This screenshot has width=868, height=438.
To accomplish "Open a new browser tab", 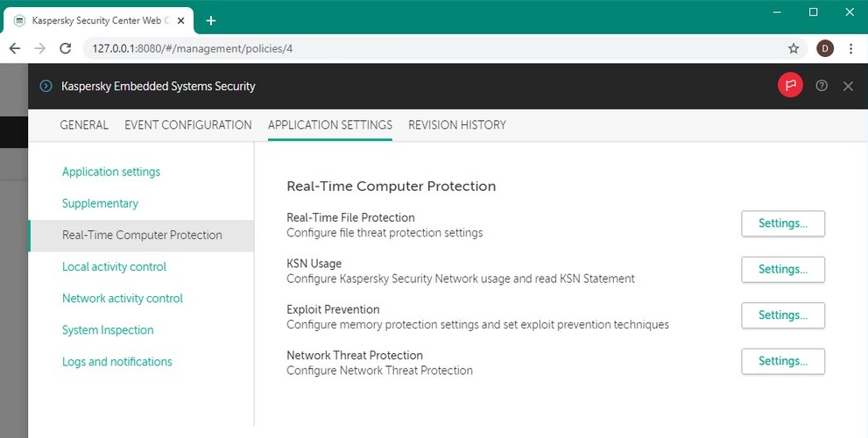I will point(211,21).
